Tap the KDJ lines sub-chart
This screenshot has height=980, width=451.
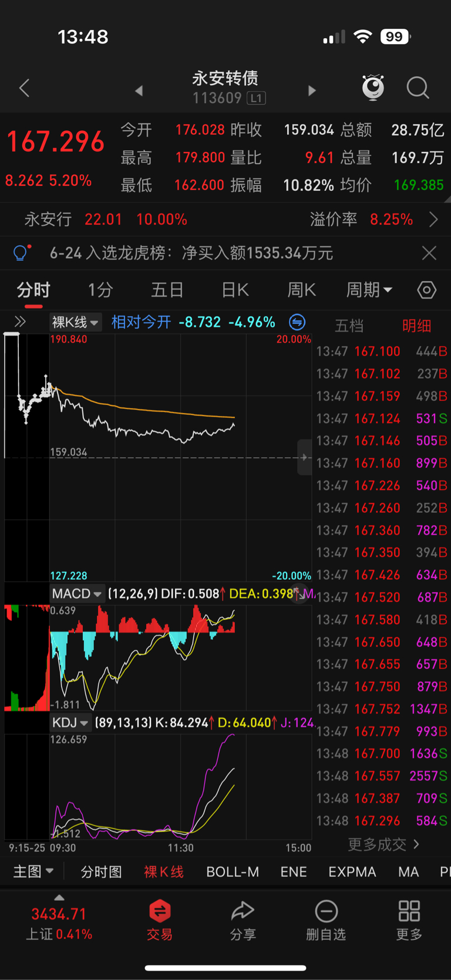180,787
